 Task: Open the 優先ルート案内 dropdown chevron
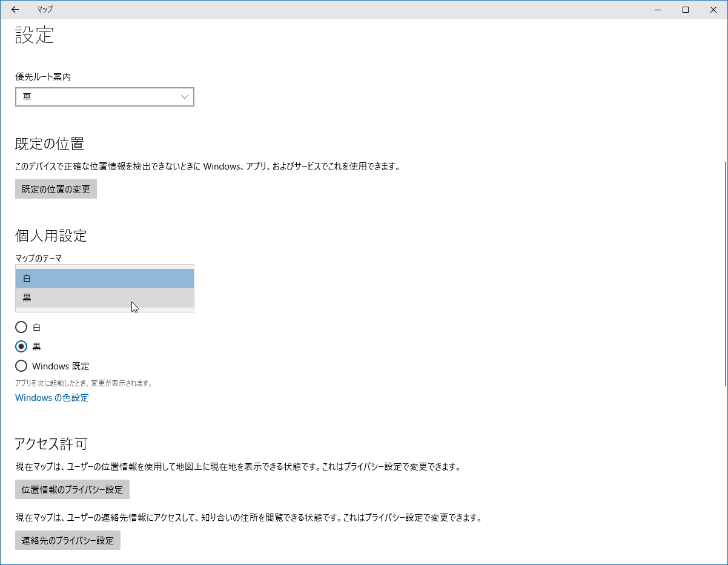(184, 97)
